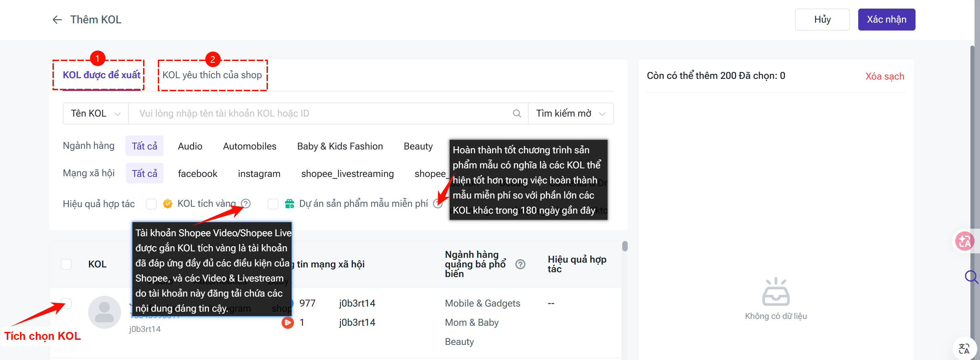Open help icon next to KOL tích vàng
This screenshot has height=360, width=980.
coord(246,204)
